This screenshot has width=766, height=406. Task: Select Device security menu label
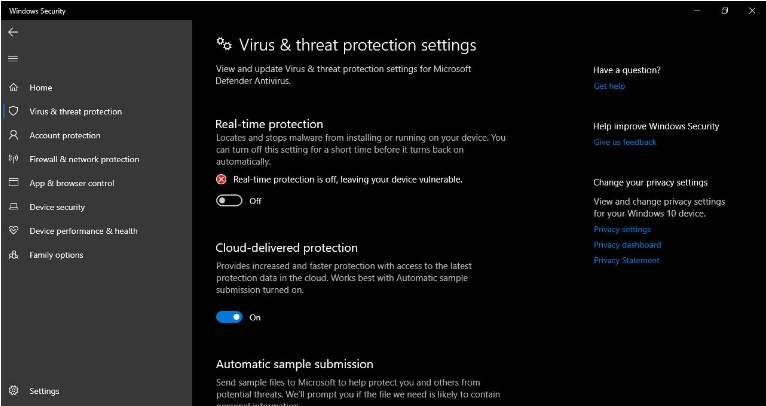(x=57, y=207)
